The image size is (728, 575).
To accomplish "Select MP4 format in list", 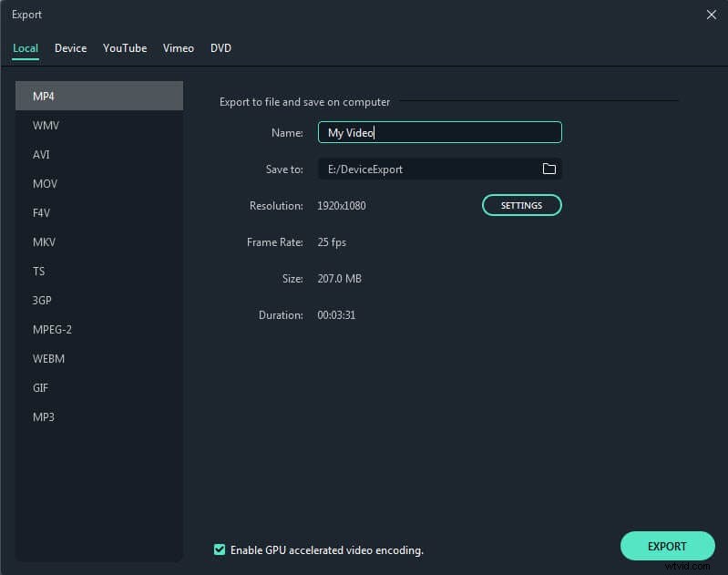I will click(98, 97).
